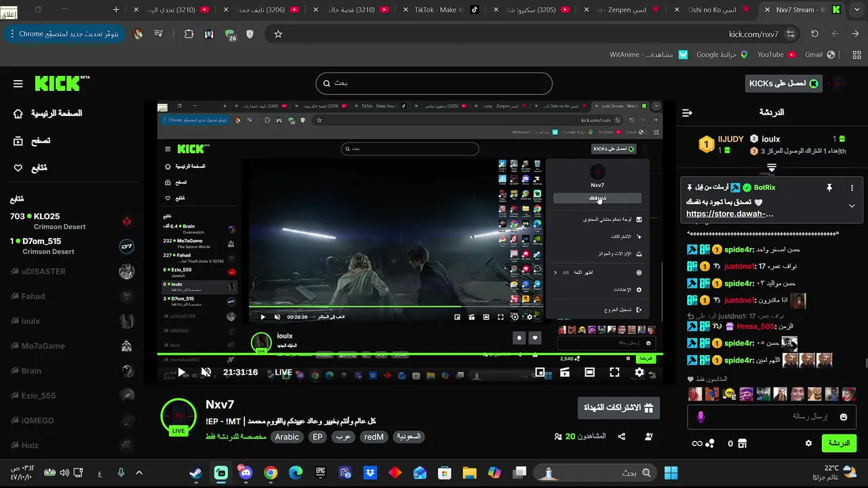Image resolution: width=868 pixels, height=488 pixels.
Task: Open Chrome media control icon
Action: click(158, 34)
